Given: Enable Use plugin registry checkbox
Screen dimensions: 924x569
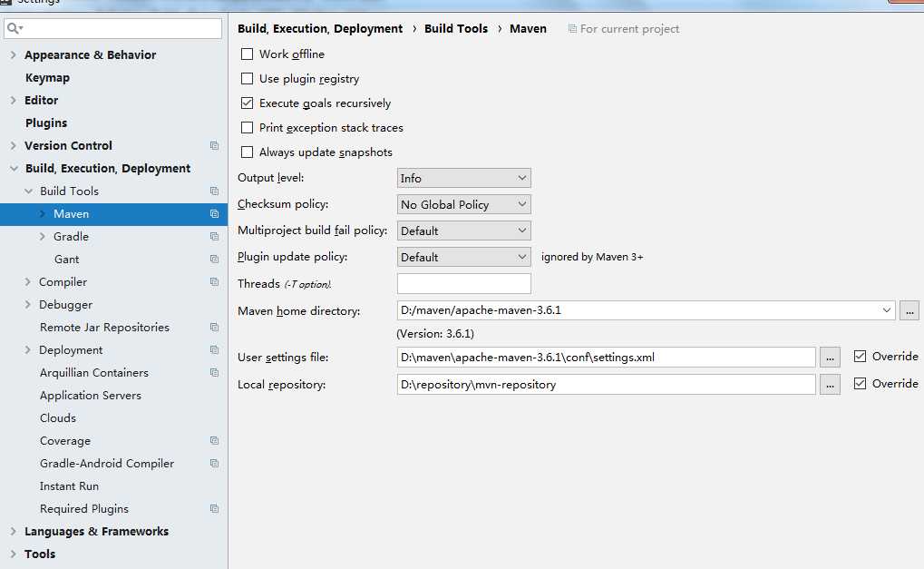Looking at the screenshot, I should pos(247,78).
